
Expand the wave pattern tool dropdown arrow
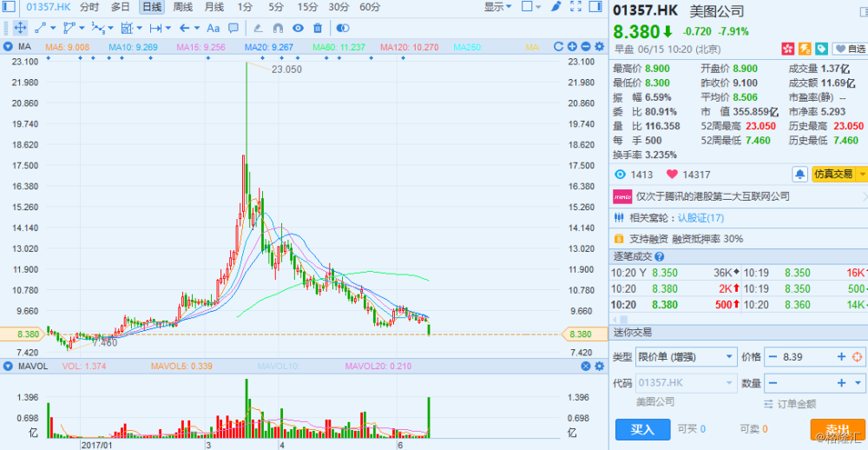111,28
